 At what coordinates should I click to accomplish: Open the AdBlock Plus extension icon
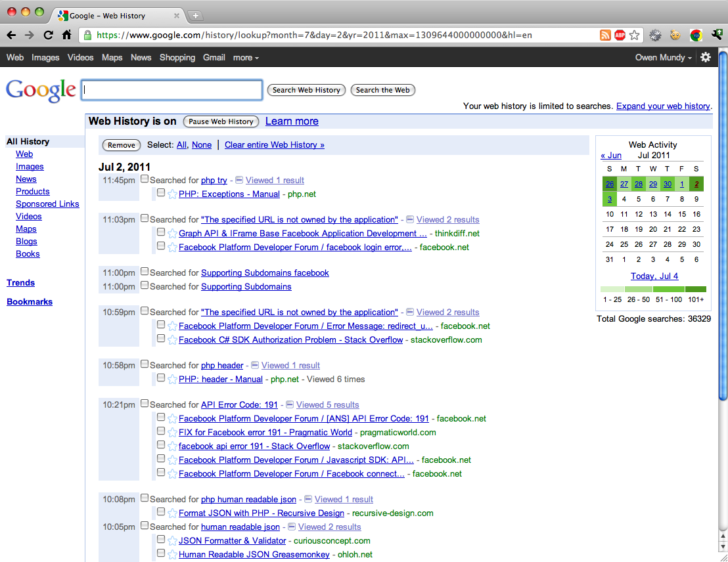click(620, 35)
